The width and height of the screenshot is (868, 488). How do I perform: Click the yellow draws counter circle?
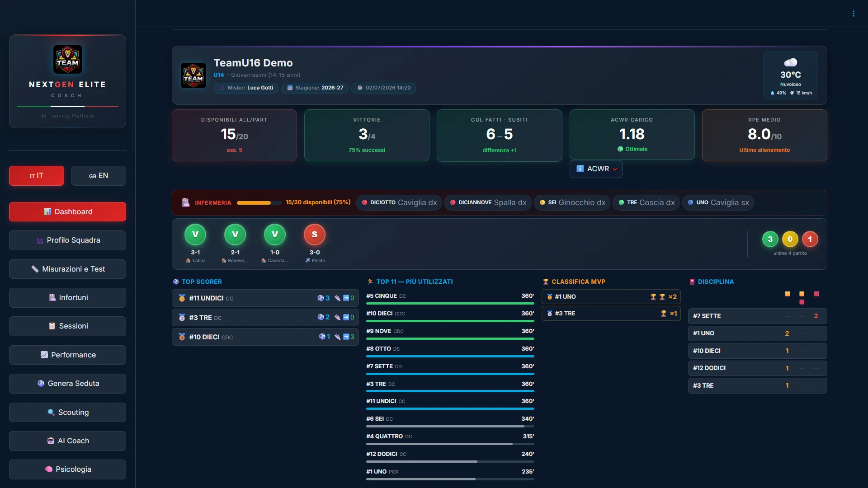click(x=790, y=239)
